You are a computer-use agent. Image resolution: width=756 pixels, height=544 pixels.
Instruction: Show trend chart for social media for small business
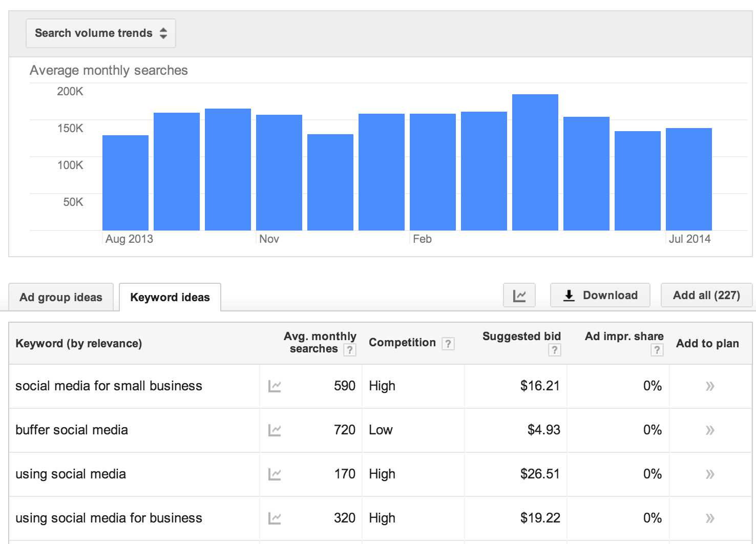(x=275, y=386)
